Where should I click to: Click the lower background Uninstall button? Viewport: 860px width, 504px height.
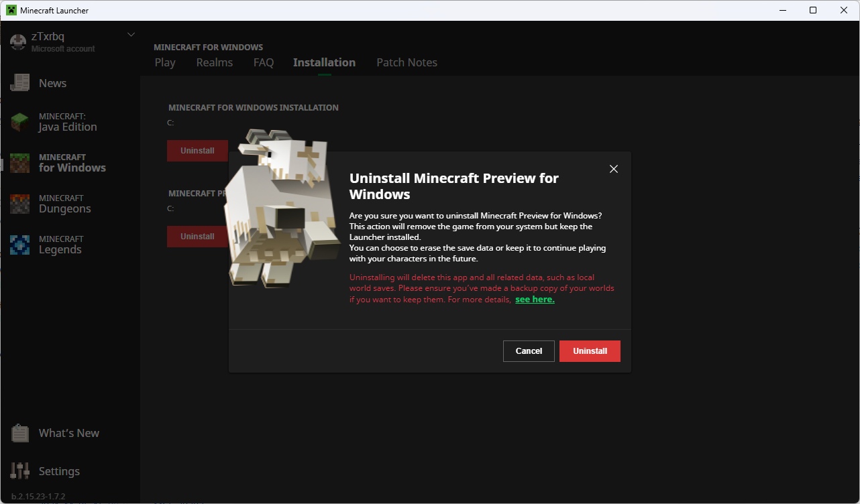[x=197, y=237]
